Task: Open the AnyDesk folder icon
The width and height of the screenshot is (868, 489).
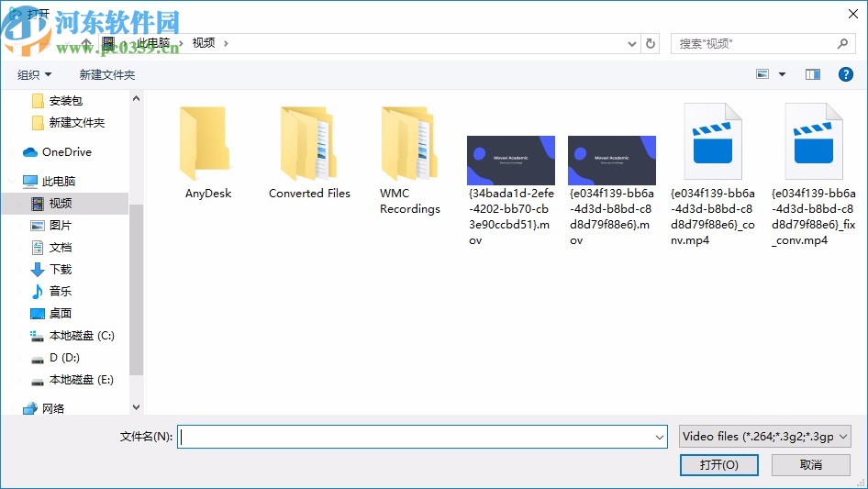Action: [205, 143]
